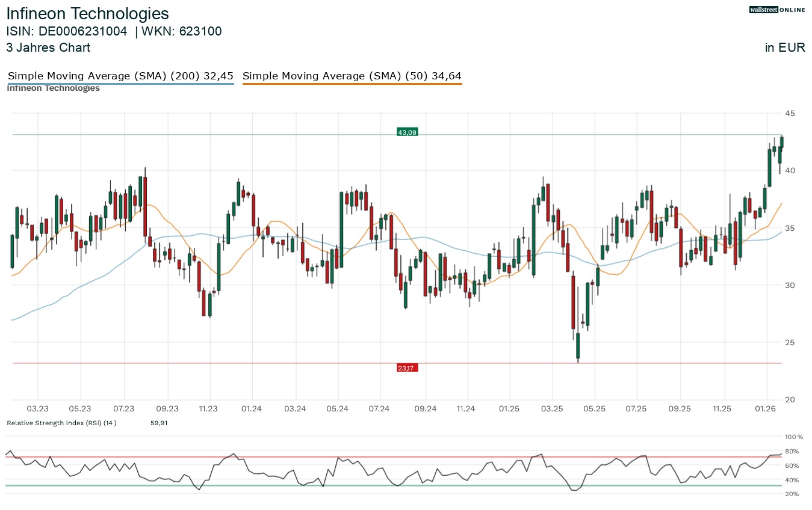Toggle the Infineon Technologies series legend

click(x=53, y=88)
